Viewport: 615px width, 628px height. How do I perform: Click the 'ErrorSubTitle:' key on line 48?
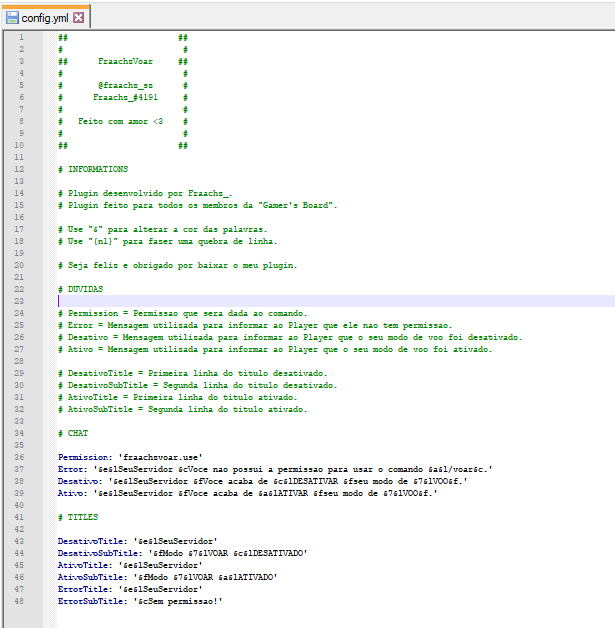(93, 602)
